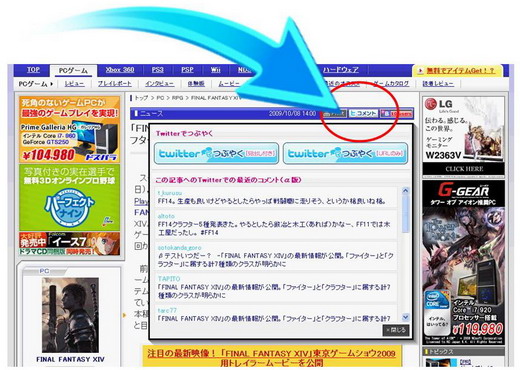This screenshot has height=370, width=520.
Task: Tweet URL only via right twitter button
Action: pyautogui.click(x=345, y=153)
